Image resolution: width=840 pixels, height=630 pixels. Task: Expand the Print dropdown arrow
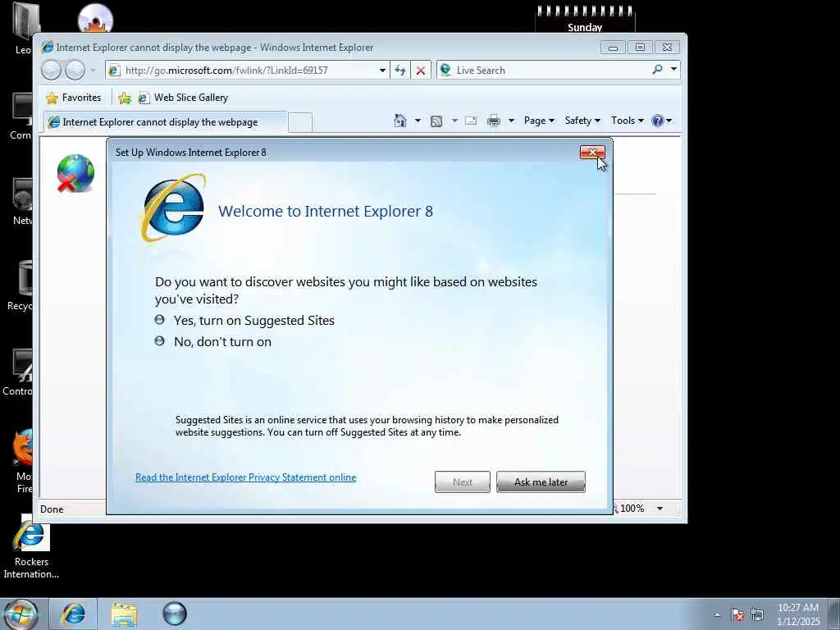click(x=511, y=121)
